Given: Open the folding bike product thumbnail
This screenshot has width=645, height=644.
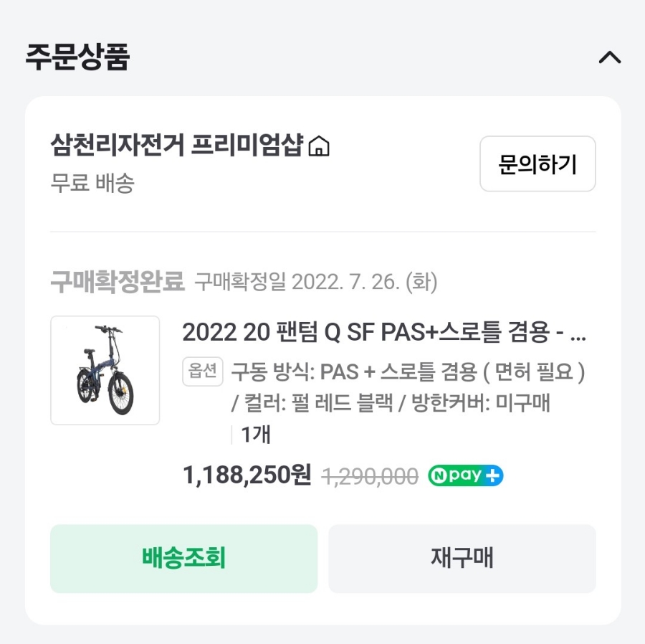Looking at the screenshot, I should pyautogui.click(x=105, y=370).
